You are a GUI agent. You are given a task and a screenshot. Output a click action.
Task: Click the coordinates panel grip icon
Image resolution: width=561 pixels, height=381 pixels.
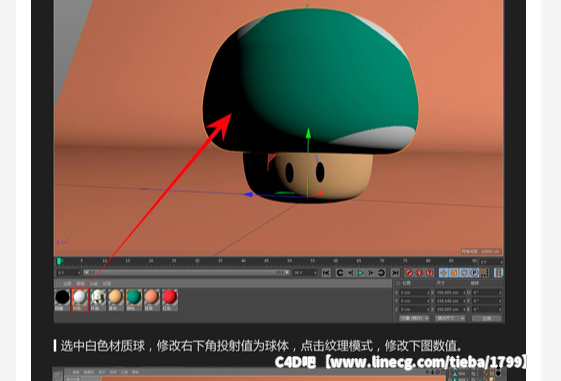click(x=397, y=283)
